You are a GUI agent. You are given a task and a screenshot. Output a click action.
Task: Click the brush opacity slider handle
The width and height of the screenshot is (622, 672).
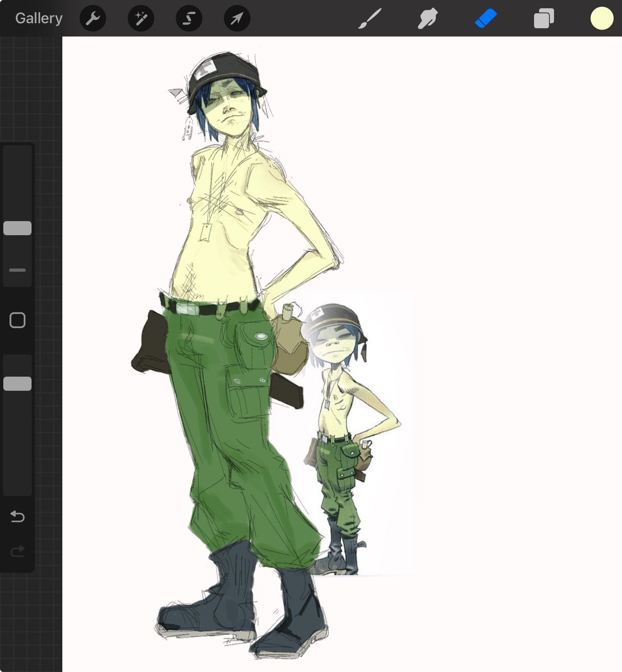pos(17,384)
